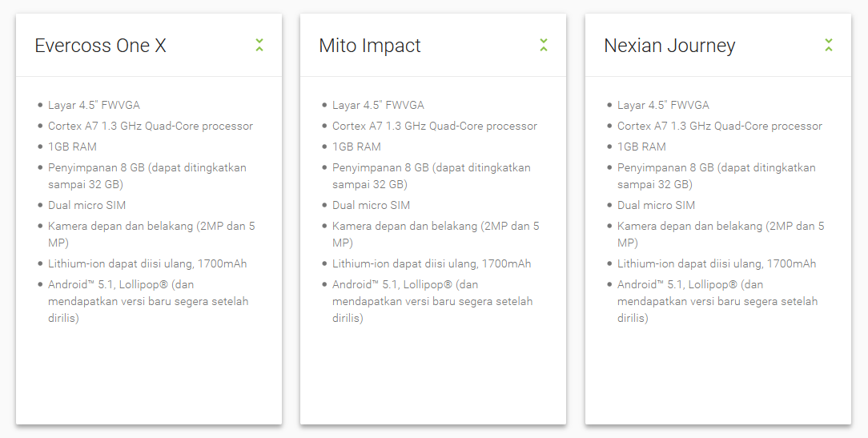Click 'Penyimpanan 8 GB' text under Mito Impact
868x438 pixels.
click(x=431, y=167)
